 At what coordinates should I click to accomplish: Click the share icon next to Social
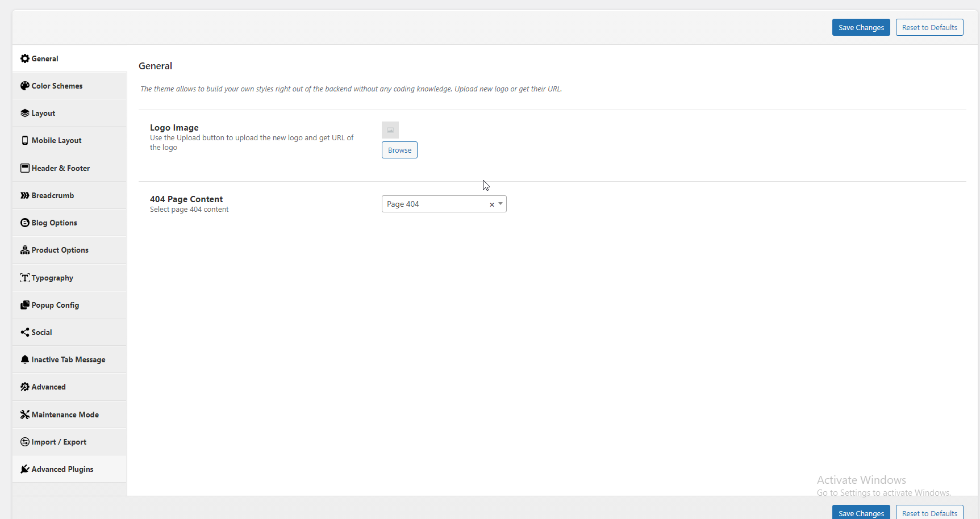pos(24,332)
